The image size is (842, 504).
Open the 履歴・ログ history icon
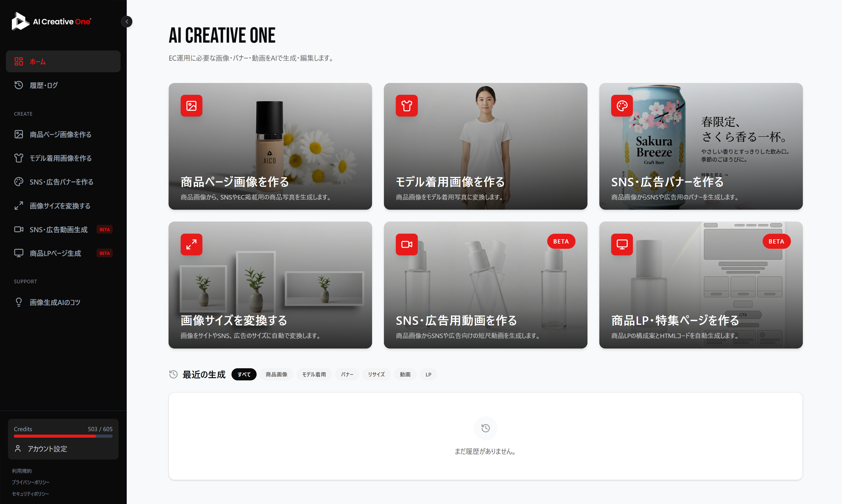click(19, 85)
